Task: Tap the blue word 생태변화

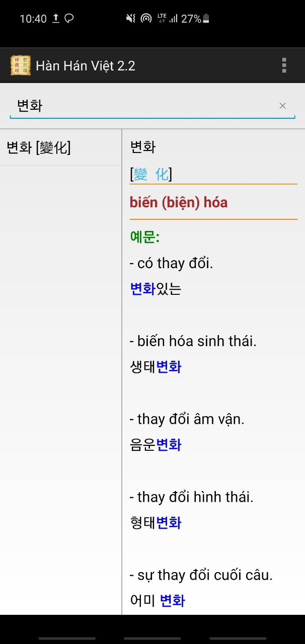Action: coord(156,367)
